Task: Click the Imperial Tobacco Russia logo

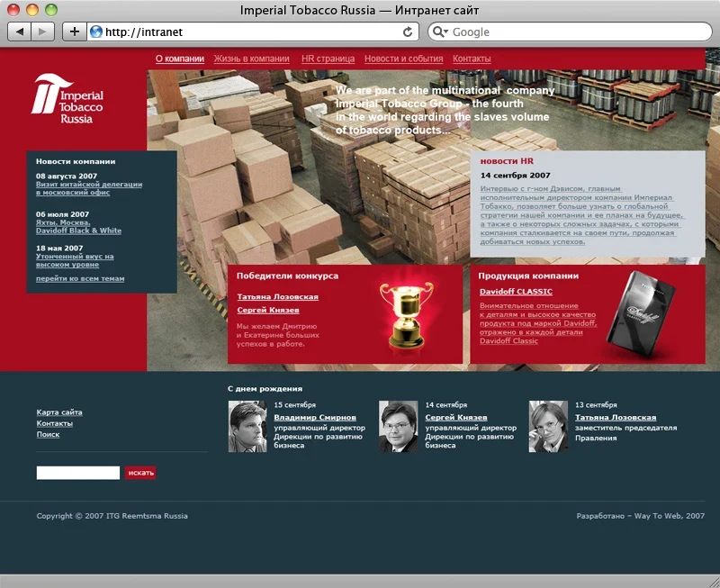Action: coord(68,99)
